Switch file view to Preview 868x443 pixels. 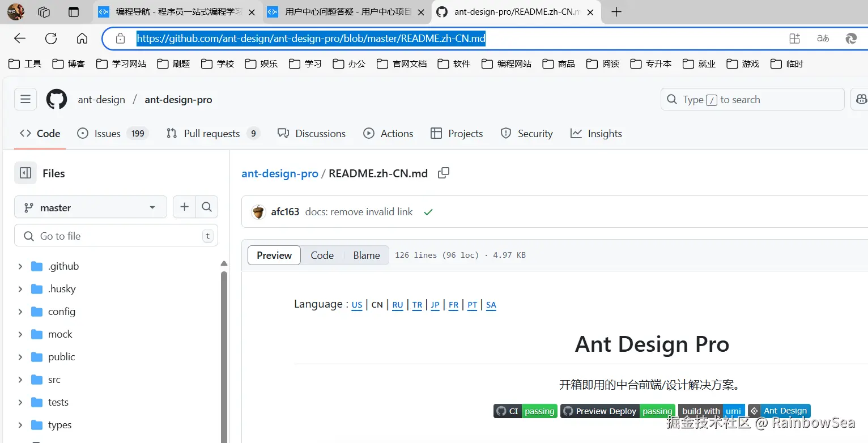(274, 255)
